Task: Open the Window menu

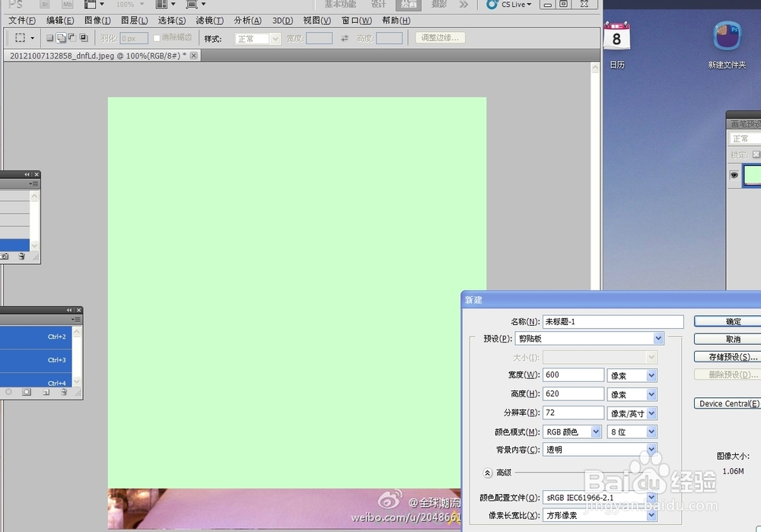Action: [x=357, y=21]
